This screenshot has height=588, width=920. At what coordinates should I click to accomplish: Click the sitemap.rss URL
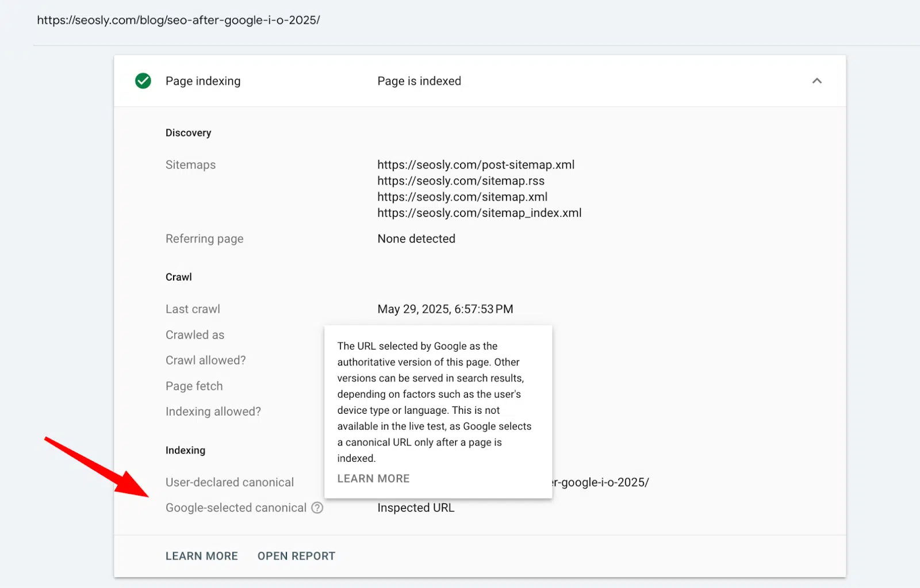click(461, 181)
